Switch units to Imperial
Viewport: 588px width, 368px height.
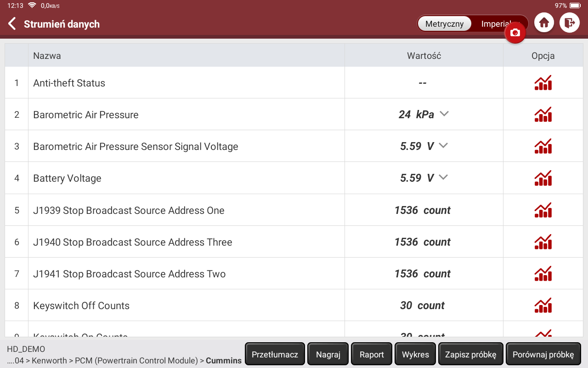click(x=495, y=24)
